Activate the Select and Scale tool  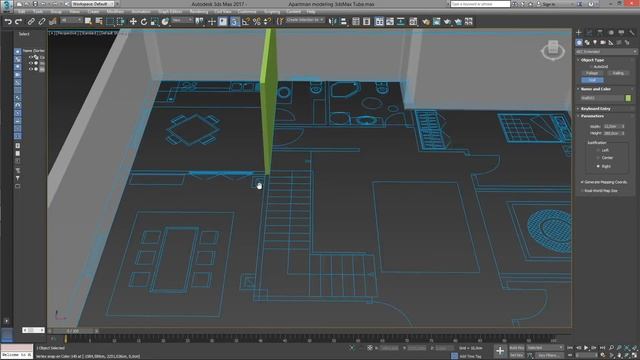pos(154,22)
